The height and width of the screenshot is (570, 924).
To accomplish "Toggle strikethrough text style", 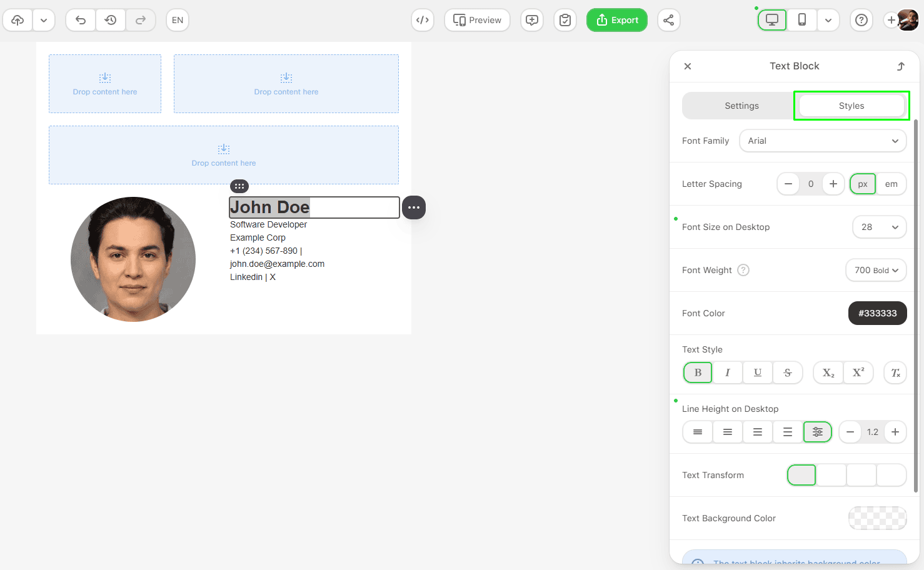I will point(788,372).
